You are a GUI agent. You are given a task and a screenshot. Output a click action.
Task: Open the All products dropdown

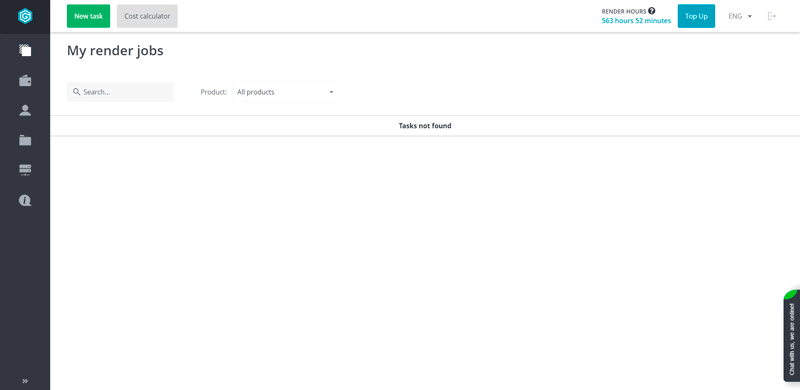[287, 92]
